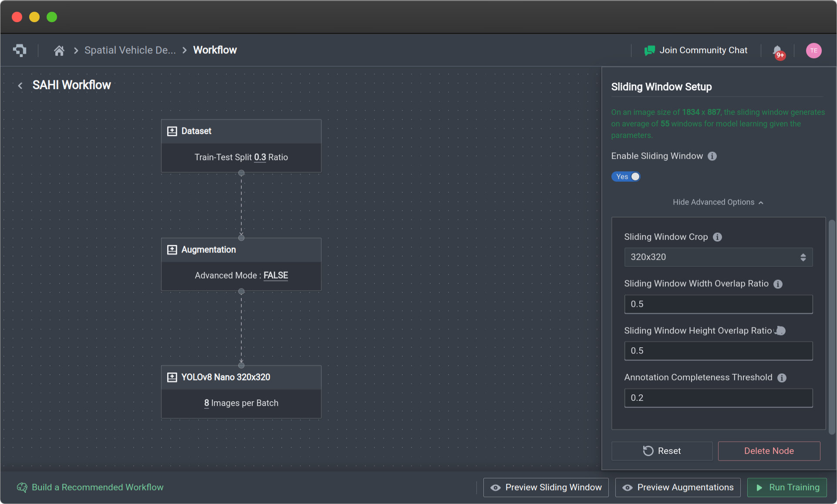Collapse advanced options via Hide Advanced Options chevron
This screenshot has height=504, width=837.
pos(761,202)
